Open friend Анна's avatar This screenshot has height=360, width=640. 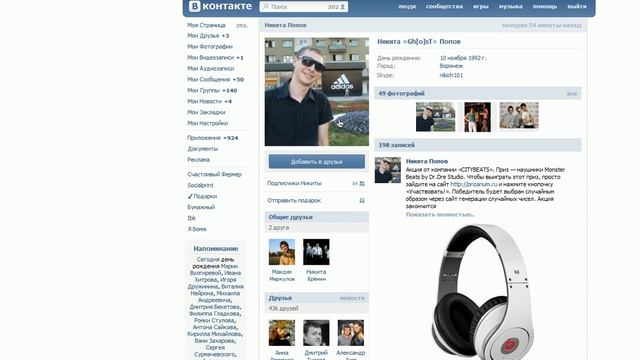pos(282,333)
